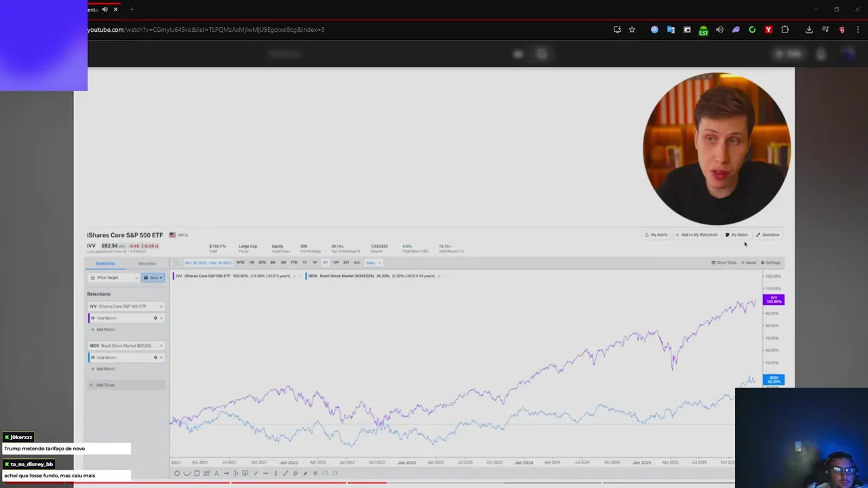This screenshot has height=488, width=868.
Task: Click Show Table in chart toolbar
Action: (724, 262)
